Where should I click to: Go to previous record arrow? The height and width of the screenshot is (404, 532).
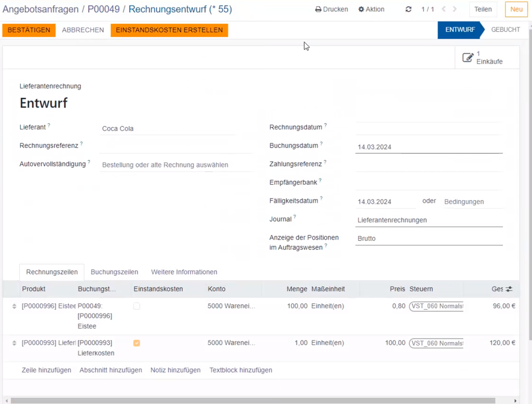click(x=444, y=9)
